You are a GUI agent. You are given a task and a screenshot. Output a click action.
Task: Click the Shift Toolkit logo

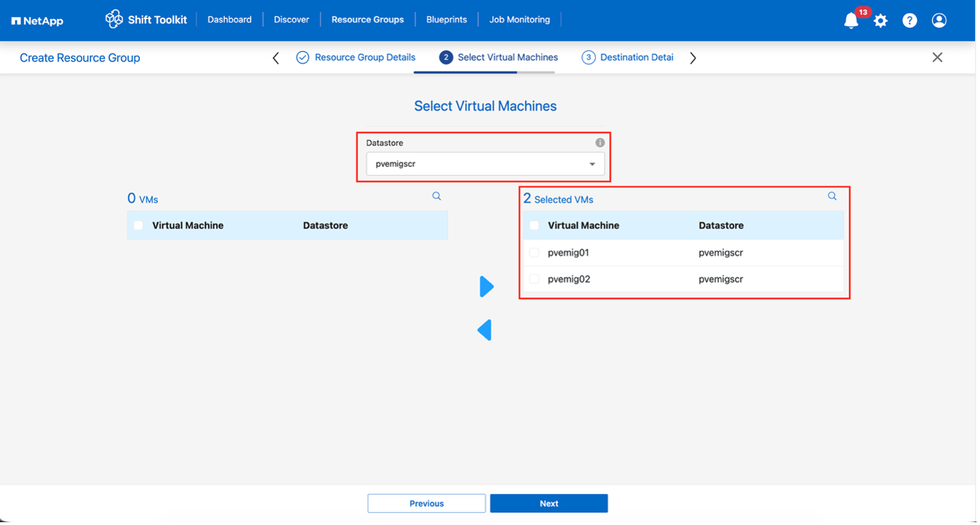[146, 19]
